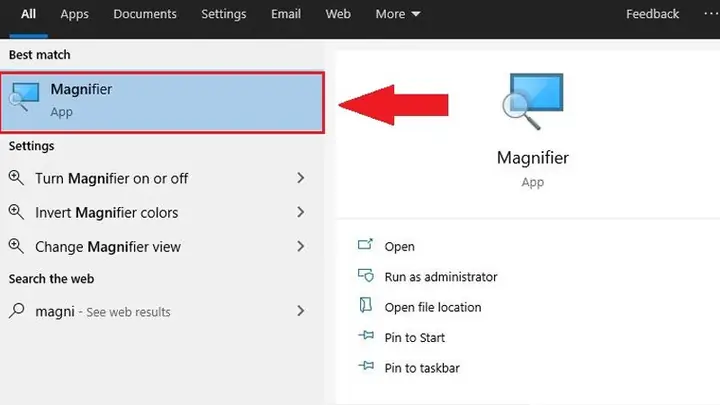Click the large Magnifier icon in preview pane

(533, 101)
